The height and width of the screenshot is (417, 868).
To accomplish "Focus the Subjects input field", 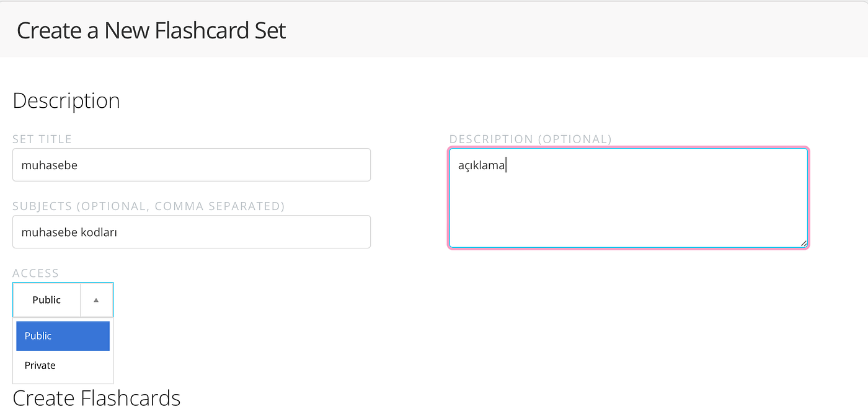I will click(x=192, y=232).
